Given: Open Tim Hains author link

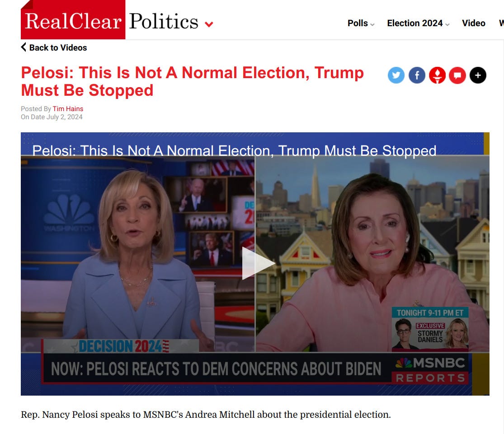Looking at the screenshot, I should point(68,108).
